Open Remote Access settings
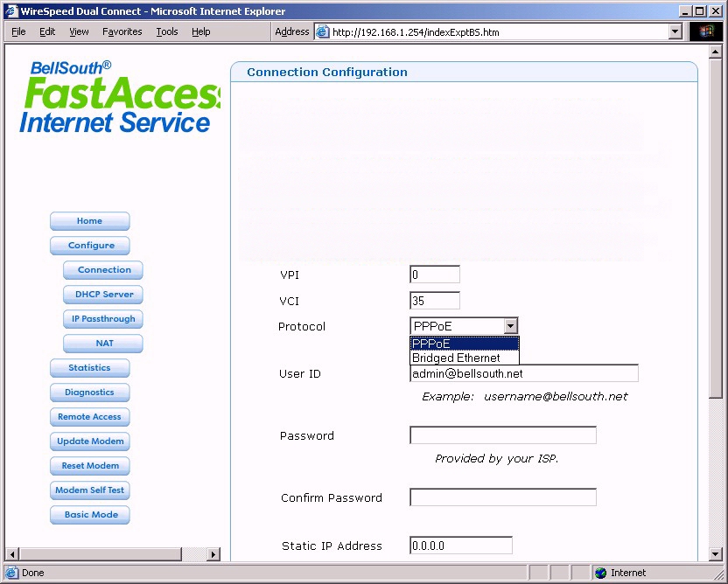The width and height of the screenshot is (728, 584). click(89, 417)
